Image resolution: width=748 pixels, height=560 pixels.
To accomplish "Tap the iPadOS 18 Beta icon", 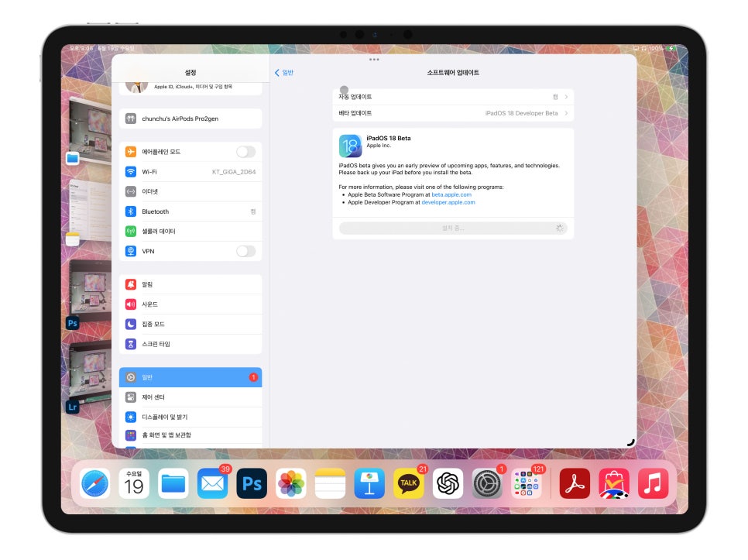I will pyautogui.click(x=350, y=146).
